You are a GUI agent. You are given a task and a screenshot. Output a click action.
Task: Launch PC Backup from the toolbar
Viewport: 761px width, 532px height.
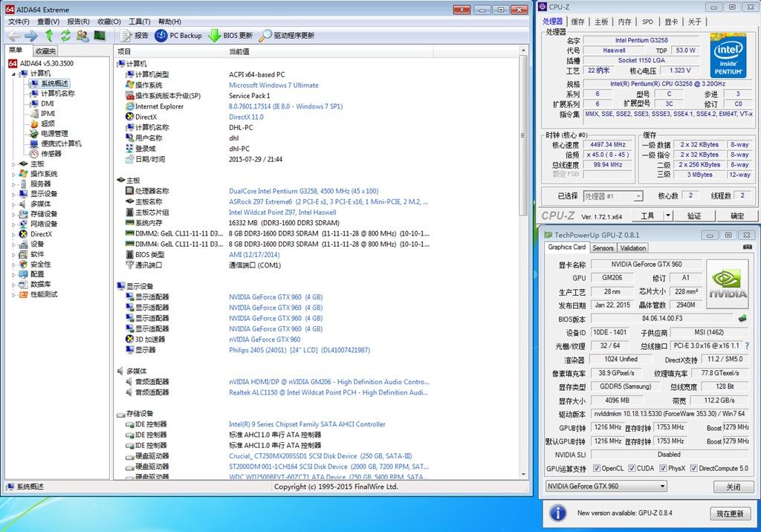click(x=178, y=36)
